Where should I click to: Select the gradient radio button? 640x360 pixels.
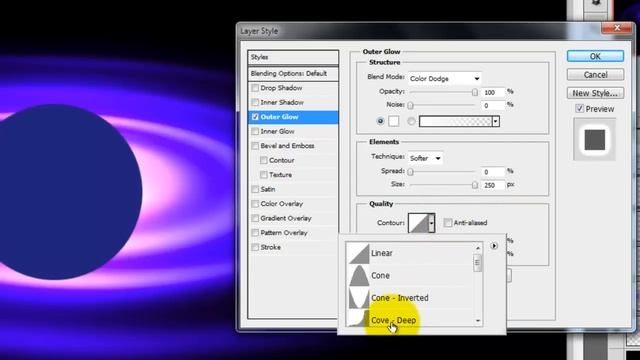[411, 121]
